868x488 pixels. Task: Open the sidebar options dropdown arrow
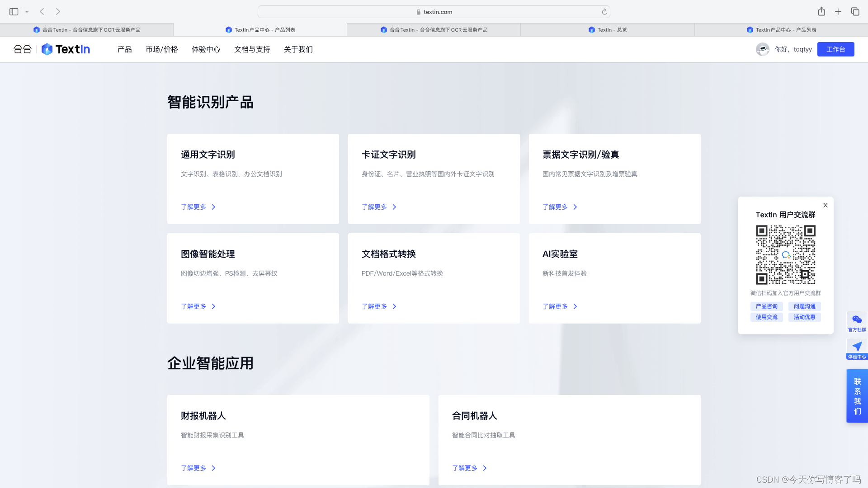[x=27, y=12]
